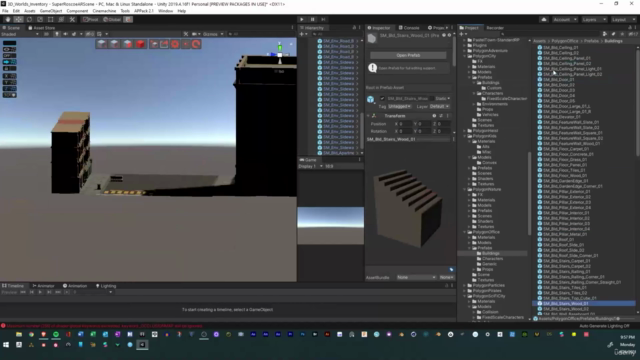
Task: Toggle scene audio speaker icon
Action: (65, 34)
